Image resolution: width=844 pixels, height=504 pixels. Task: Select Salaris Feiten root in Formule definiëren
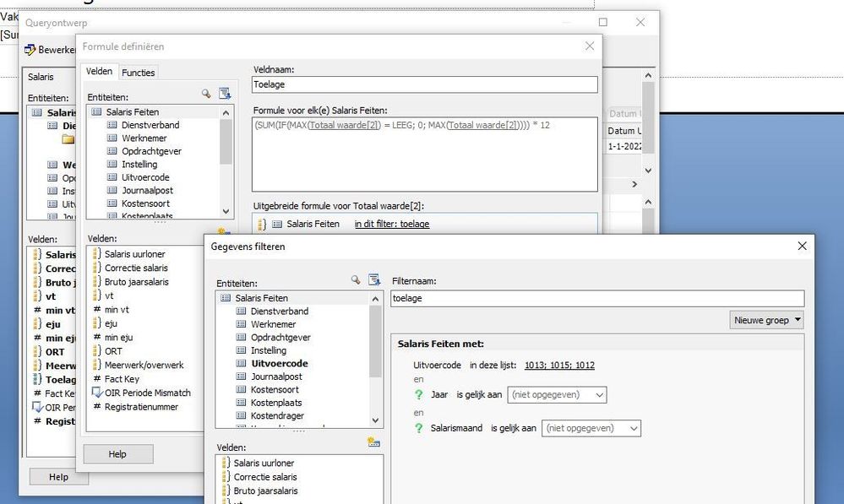pyautogui.click(x=133, y=112)
